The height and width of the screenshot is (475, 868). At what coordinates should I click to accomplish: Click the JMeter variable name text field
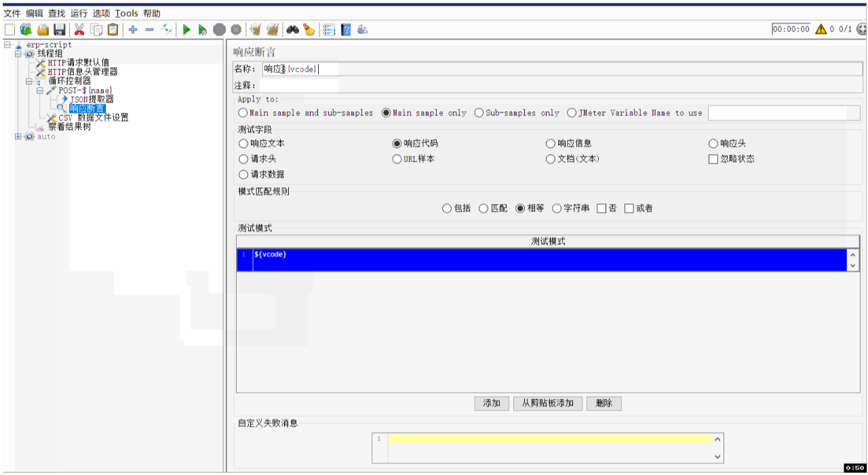[x=784, y=113]
